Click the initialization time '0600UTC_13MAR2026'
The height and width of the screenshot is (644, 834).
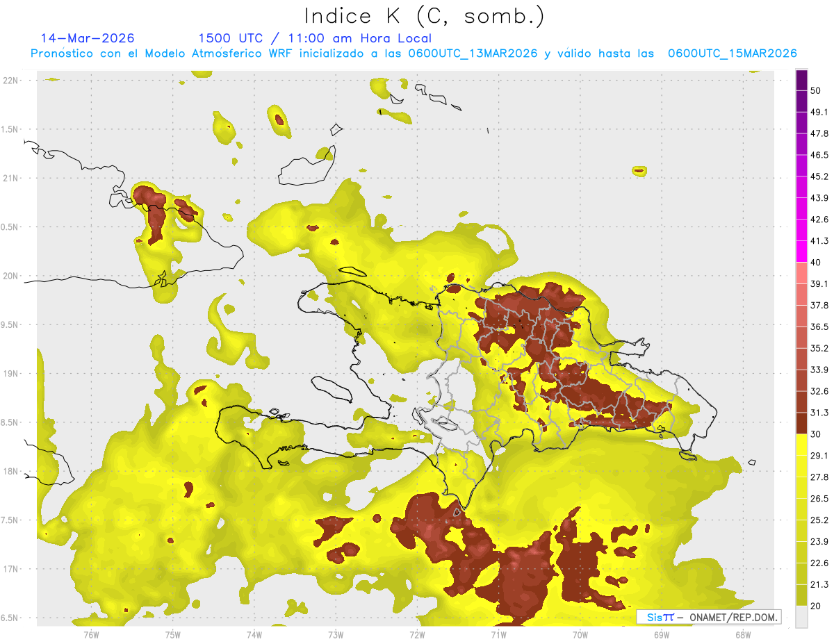click(x=473, y=53)
